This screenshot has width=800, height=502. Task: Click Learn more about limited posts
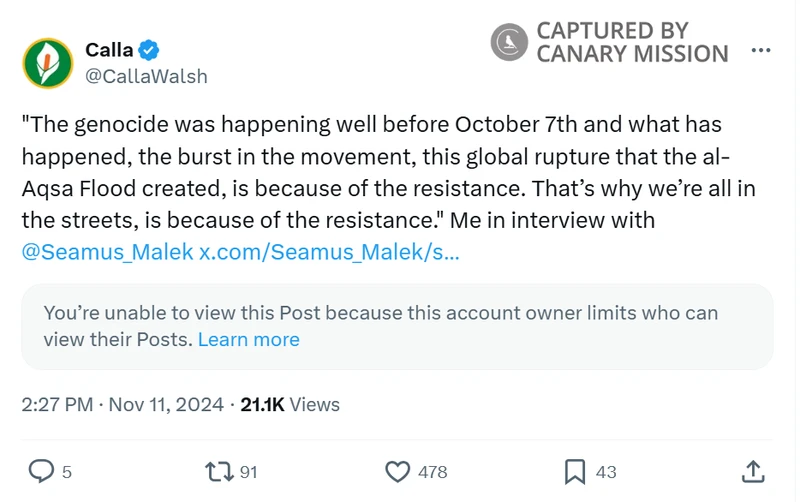(x=249, y=340)
